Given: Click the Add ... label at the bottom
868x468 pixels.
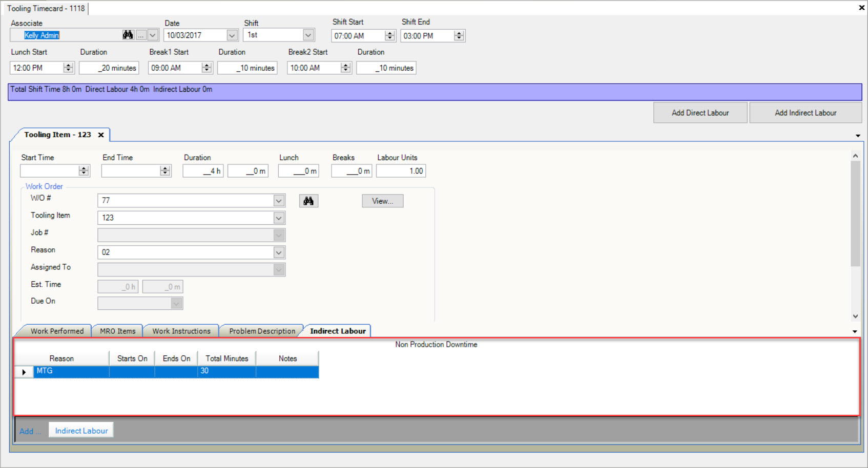Looking at the screenshot, I should 30,431.
